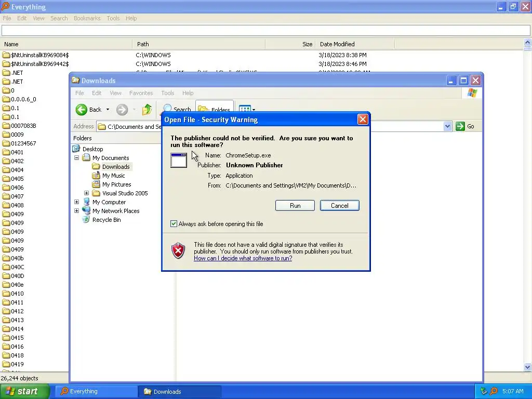Sort Everything results by Size column

pos(290,44)
